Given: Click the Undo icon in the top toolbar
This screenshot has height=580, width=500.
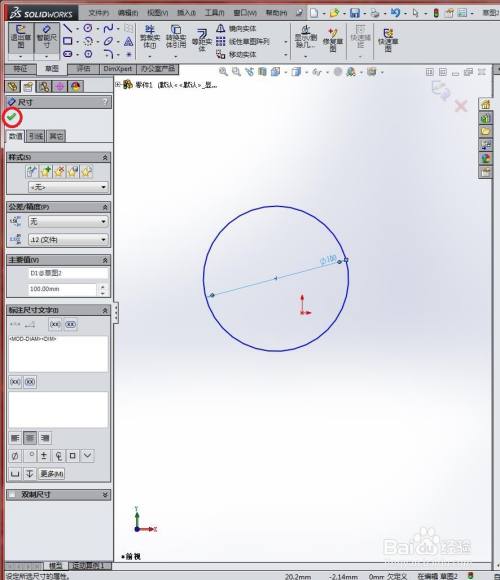Looking at the screenshot, I should 395,13.
